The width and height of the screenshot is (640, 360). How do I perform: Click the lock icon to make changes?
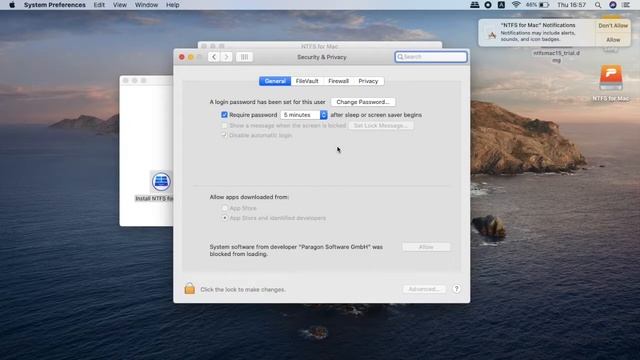click(189, 289)
